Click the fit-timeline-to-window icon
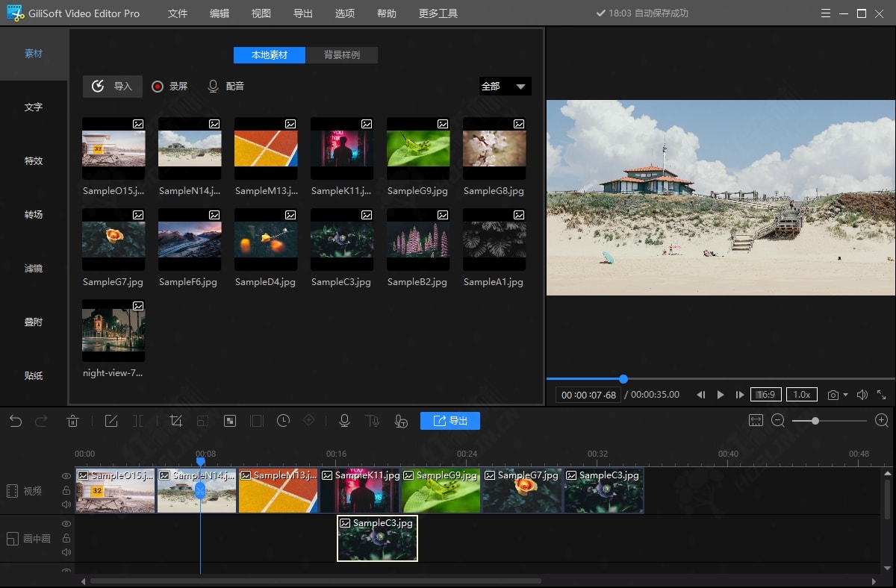The width and height of the screenshot is (896, 588). point(756,421)
